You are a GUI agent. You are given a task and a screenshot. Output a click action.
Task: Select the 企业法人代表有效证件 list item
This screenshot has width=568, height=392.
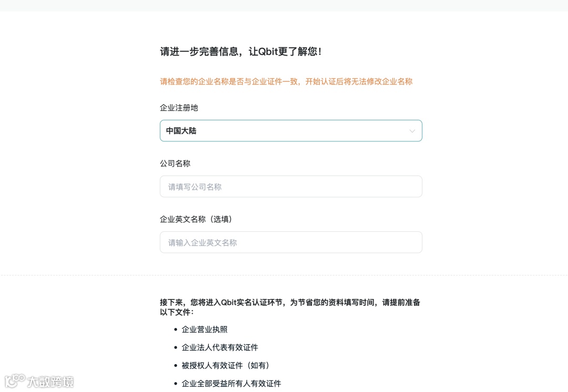pyautogui.click(x=220, y=347)
